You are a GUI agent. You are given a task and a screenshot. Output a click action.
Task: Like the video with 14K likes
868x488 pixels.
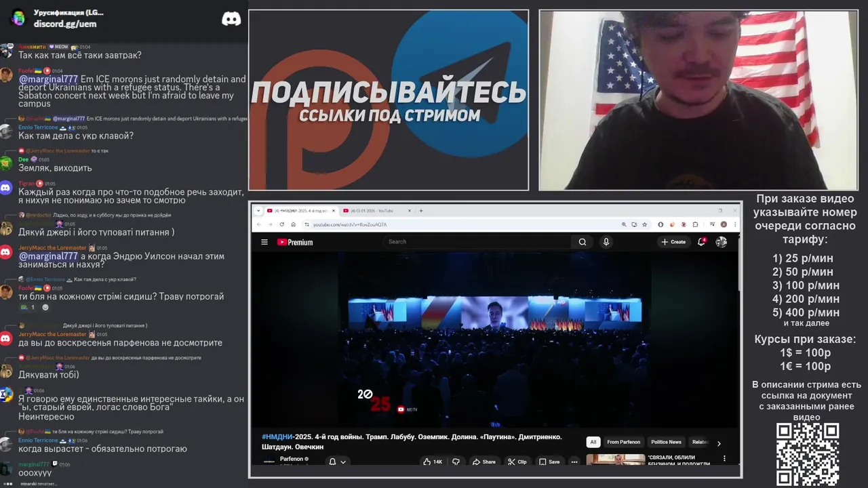click(x=433, y=462)
